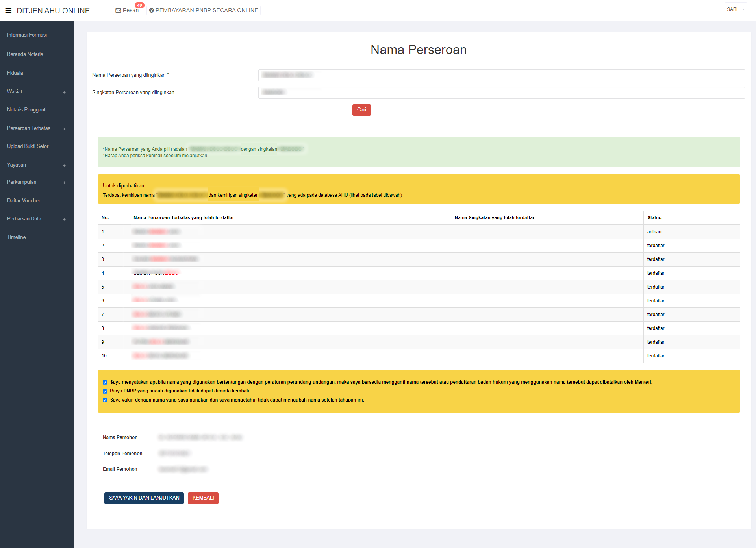The image size is (756, 548).
Task: Click the hamburger menu icon
Action: coord(8,11)
